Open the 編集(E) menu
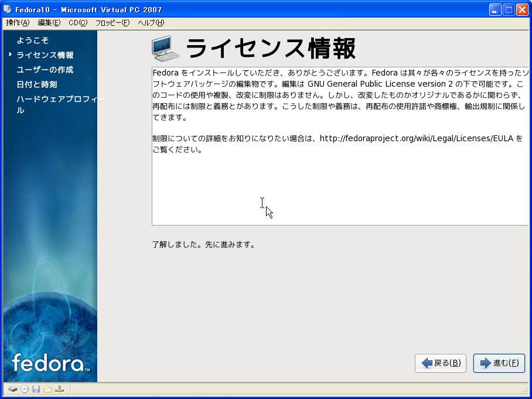 point(49,23)
